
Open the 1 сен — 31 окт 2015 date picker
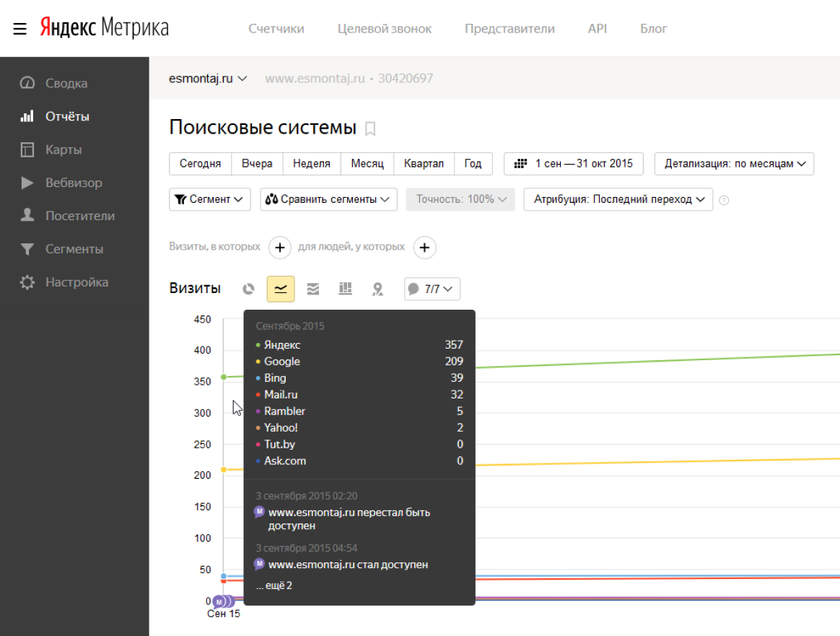click(x=573, y=164)
